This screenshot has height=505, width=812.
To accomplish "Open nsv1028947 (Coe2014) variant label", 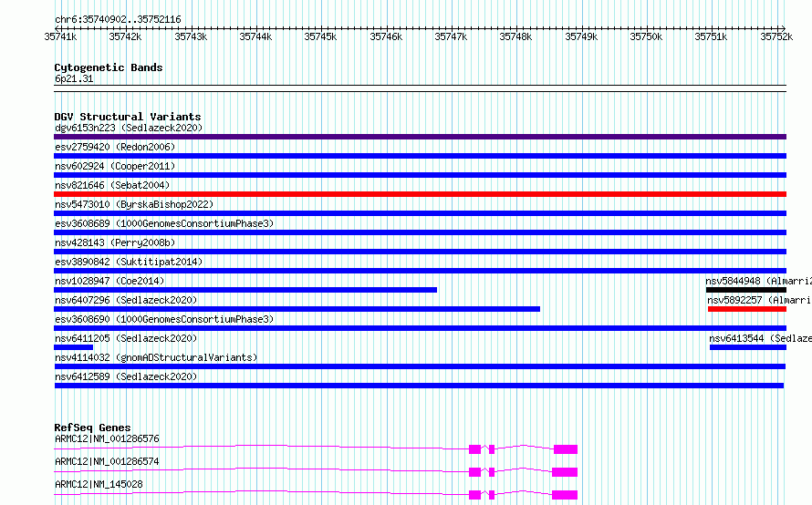I will (109, 281).
